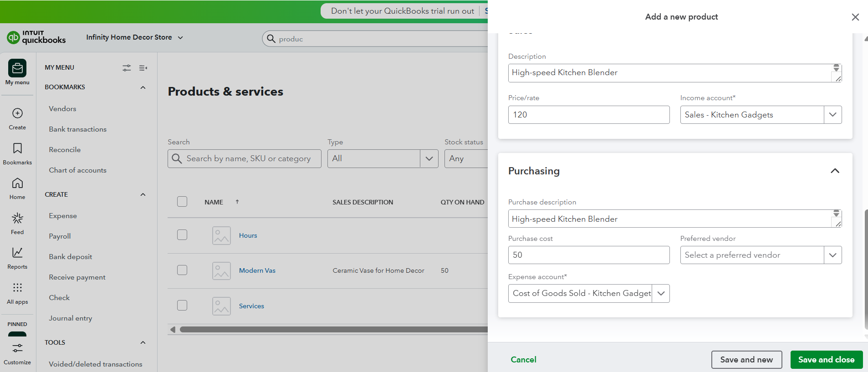Click the NAME column sort arrow
Image resolution: width=868 pixels, height=372 pixels.
[237, 202]
